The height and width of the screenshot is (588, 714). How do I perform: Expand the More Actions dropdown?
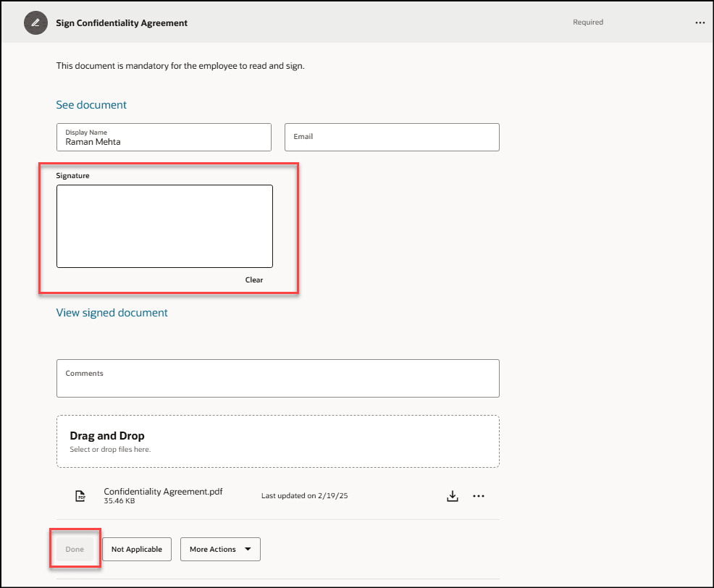pyautogui.click(x=220, y=549)
